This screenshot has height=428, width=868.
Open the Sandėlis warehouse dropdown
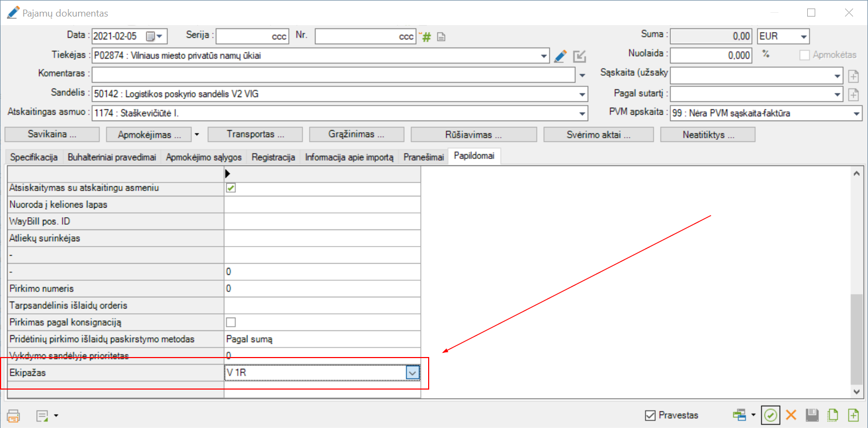coord(582,94)
